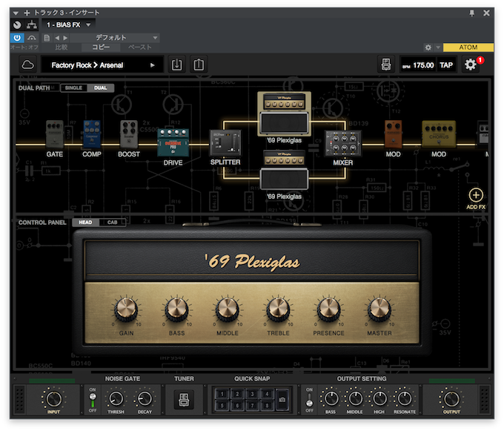Image resolution: width=504 pixels, height=431 pixels.
Task: Select the orange MOD pedal
Action: pyautogui.click(x=393, y=134)
